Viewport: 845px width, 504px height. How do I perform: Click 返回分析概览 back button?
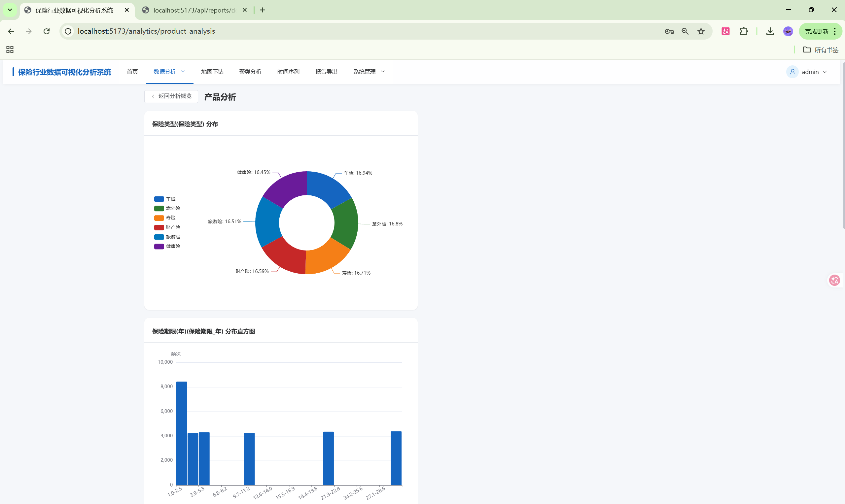[171, 96]
